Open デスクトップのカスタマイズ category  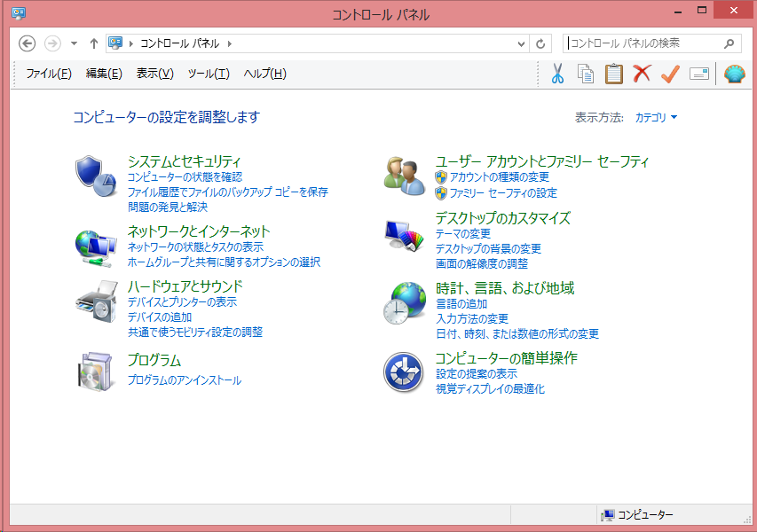pos(503,218)
